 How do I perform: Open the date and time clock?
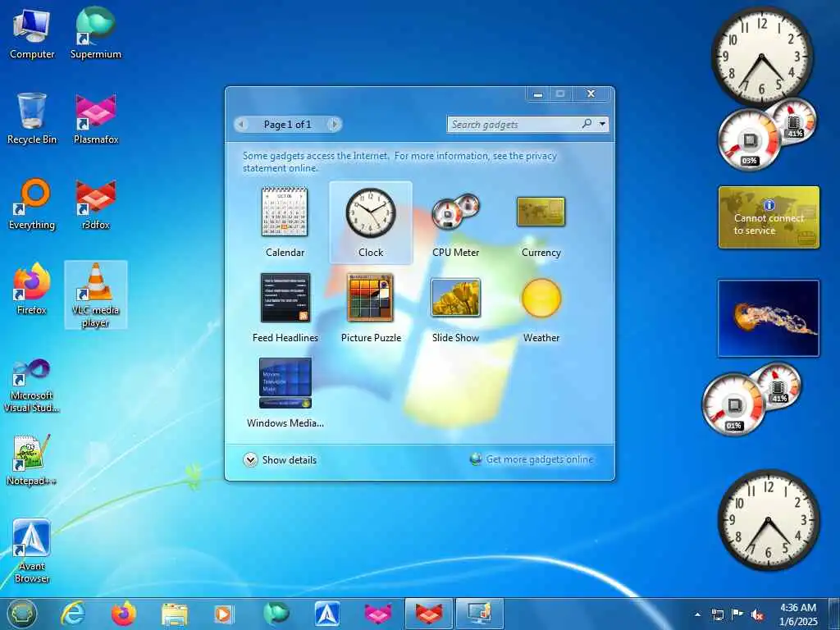(798, 614)
